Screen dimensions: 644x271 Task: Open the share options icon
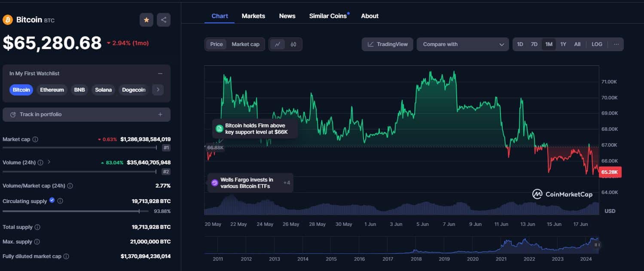(164, 20)
